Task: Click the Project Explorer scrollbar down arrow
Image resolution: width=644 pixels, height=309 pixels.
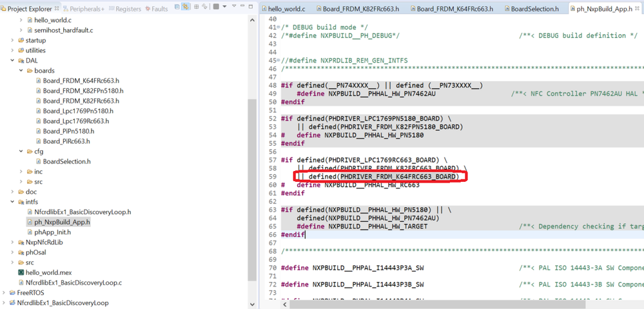Action: 252,304
